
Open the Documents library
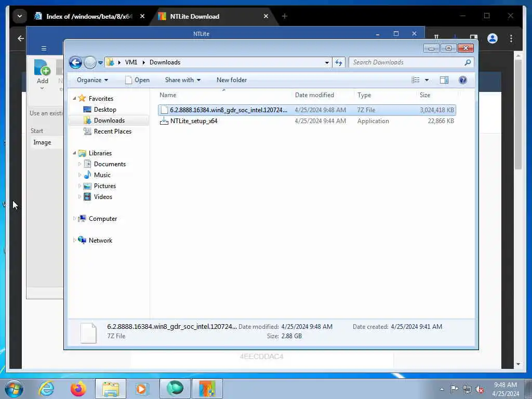coord(110,164)
